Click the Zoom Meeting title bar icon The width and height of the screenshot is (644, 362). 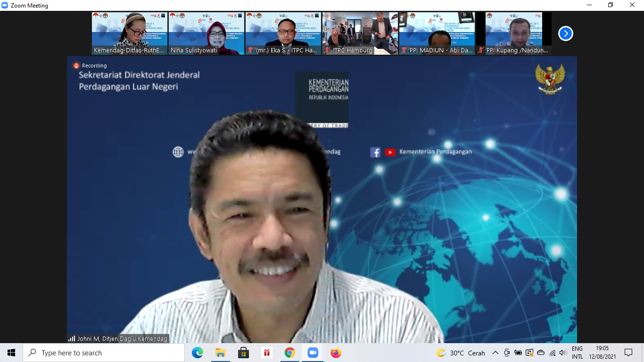[x=5, y=6]
